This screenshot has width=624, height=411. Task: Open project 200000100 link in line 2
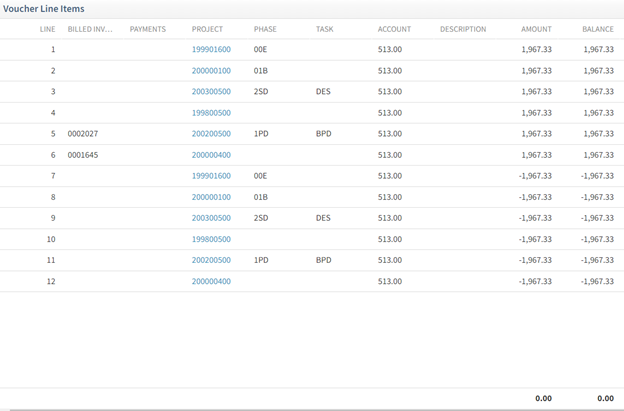[x=211, y=71]
